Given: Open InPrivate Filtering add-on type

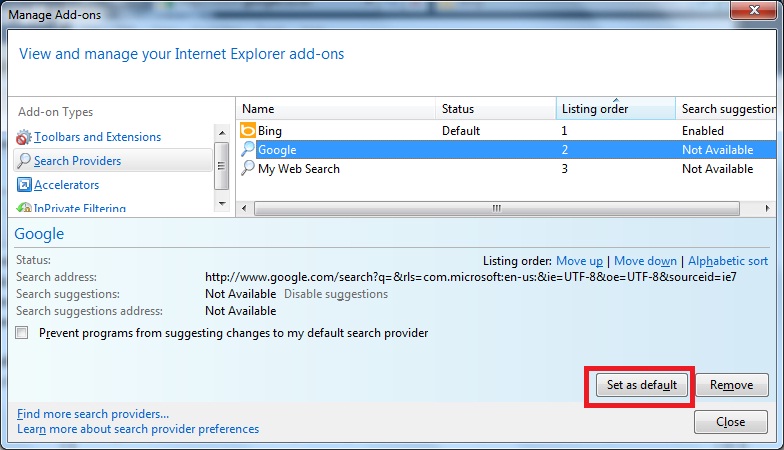Looking at the screenshot, I should coord(80,208).
